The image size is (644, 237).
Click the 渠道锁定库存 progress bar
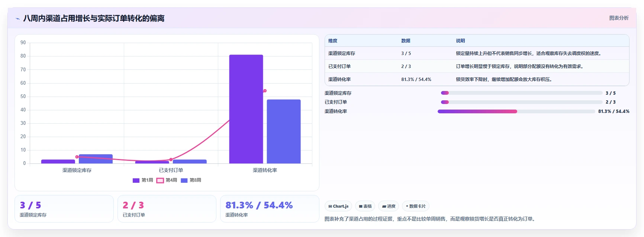[x=522, y=93]
